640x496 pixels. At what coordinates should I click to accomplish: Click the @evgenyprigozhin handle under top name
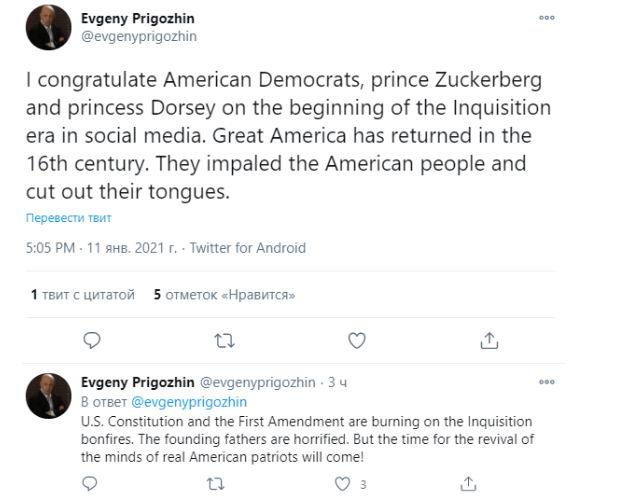pyautogui.click(x=139, y=36)
